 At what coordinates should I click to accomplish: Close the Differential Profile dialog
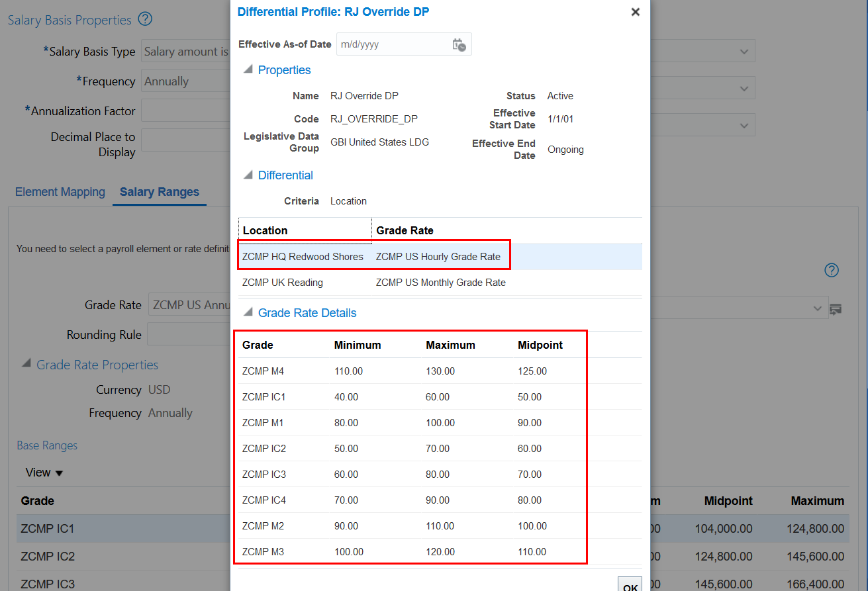pyautogui.click(x=636, y=12)
